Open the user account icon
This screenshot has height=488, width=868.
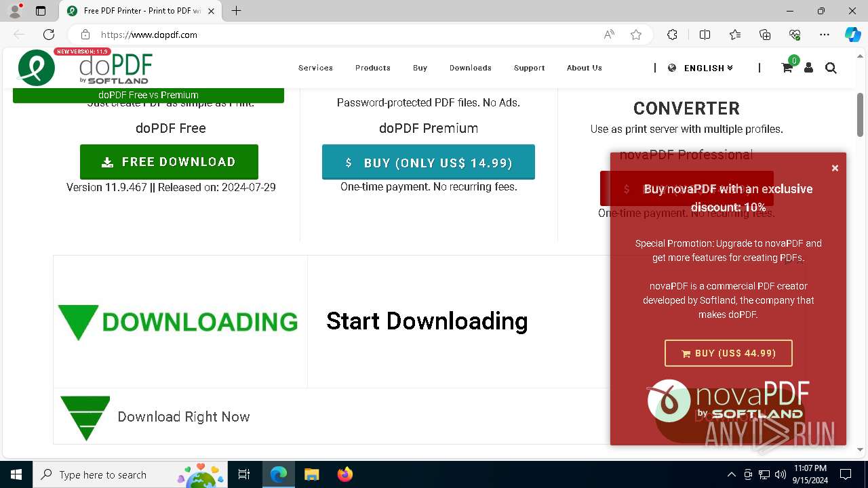pyautogui.click(x=808, y=68)
